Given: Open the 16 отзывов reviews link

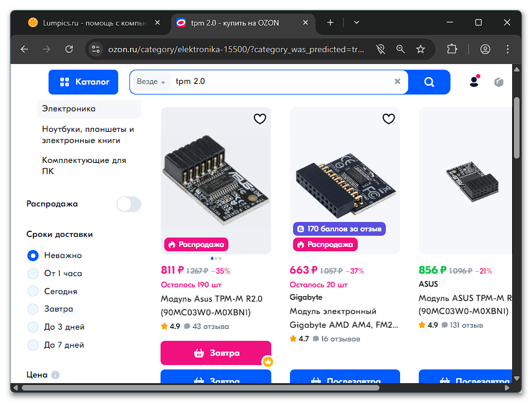Looking at the screenshot, I should pyautogui.click(x=340, y=339).
